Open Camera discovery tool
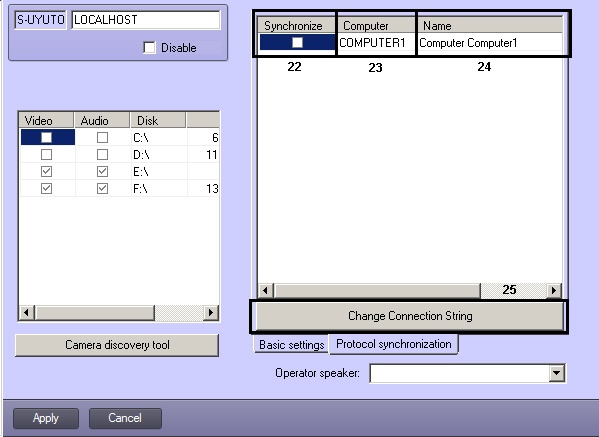 117,345
